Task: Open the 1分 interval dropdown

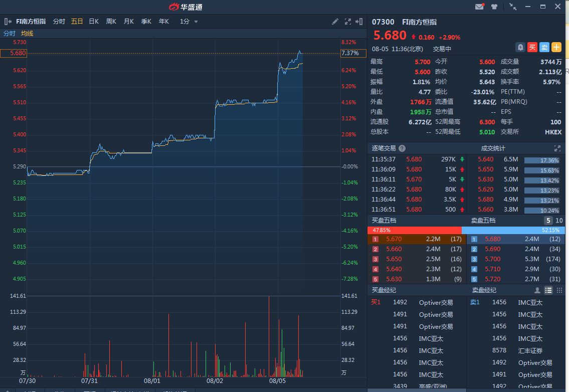Action: [x=189, y=22]
